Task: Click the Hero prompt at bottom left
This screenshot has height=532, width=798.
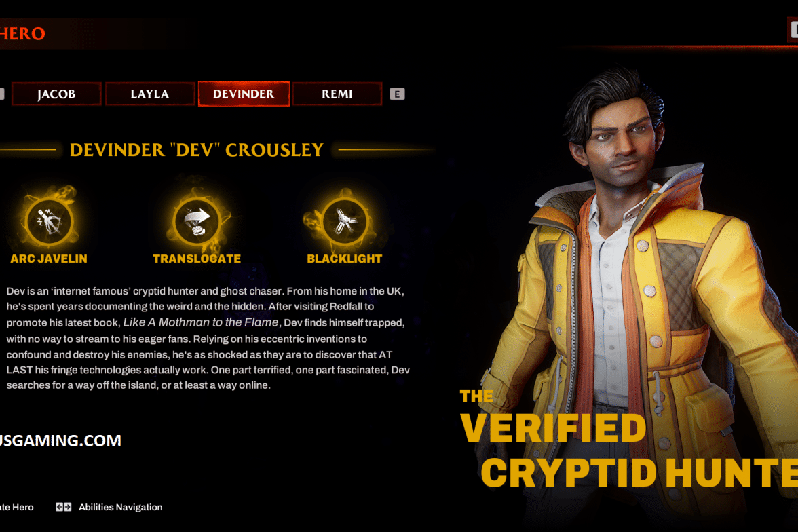Action: [x=17, y=507]
